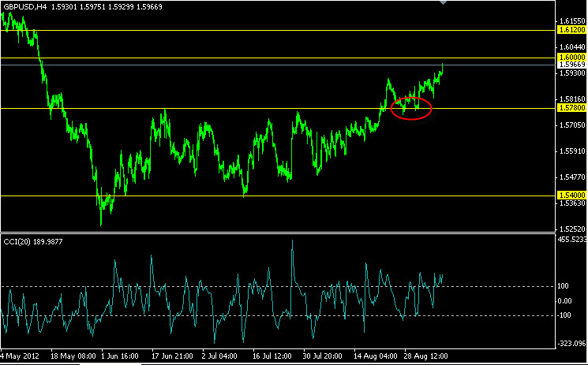The width and height of the screenshot is (588, 365).
Task: Click the 1.59300 price axis value
Action: 573,73
